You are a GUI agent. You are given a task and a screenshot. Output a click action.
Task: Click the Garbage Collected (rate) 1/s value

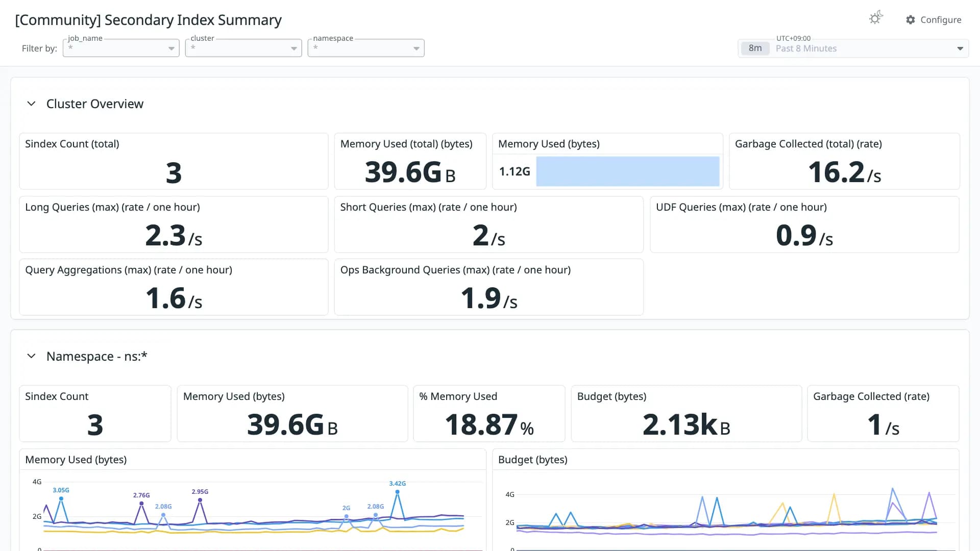(884, 425)
